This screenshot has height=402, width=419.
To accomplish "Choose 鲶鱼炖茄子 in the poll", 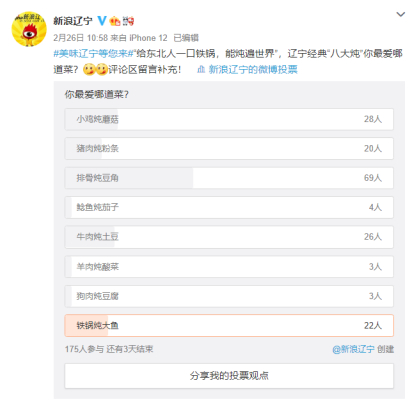I will [x=229, y=207].
